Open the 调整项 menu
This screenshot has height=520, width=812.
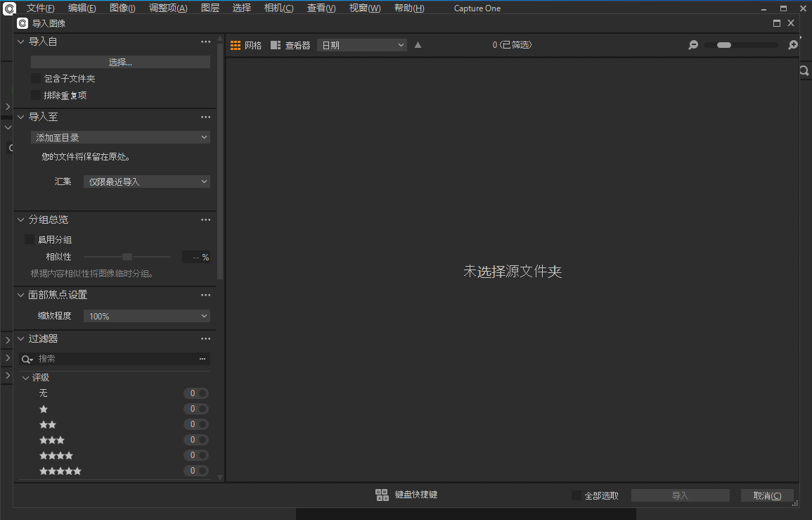click(x=167, y=8)
